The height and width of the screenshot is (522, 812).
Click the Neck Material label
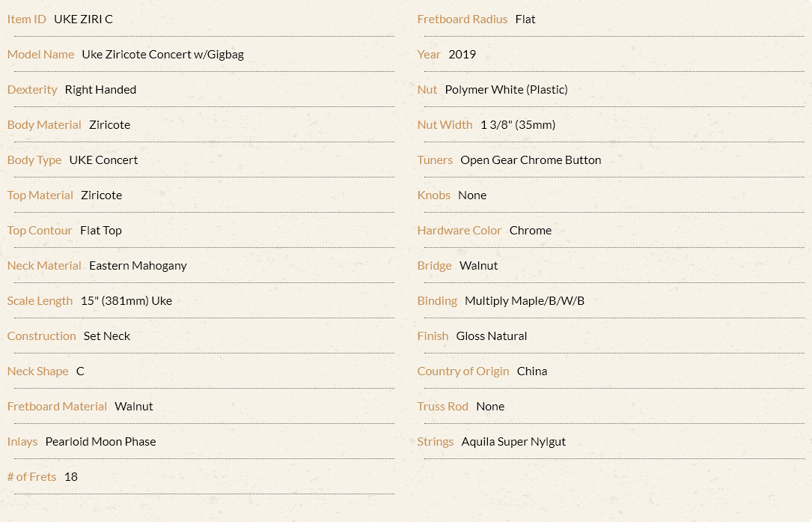pos(44,266)
